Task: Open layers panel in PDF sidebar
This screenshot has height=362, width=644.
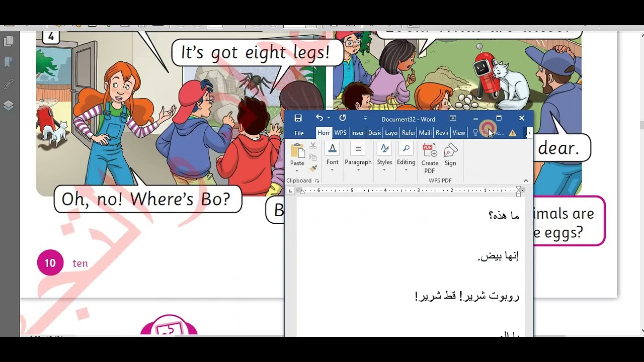Action: (x=9, y=105)
